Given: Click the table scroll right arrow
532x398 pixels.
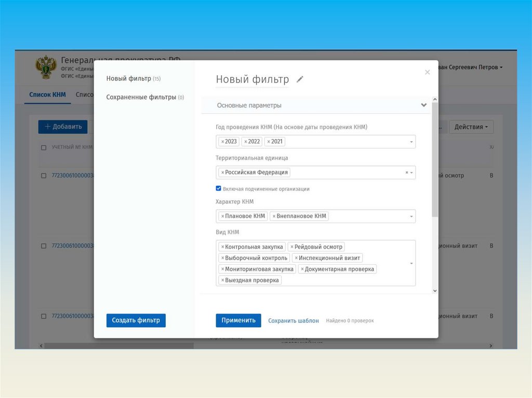Looking at the screenshot, I should pos(490,346).
